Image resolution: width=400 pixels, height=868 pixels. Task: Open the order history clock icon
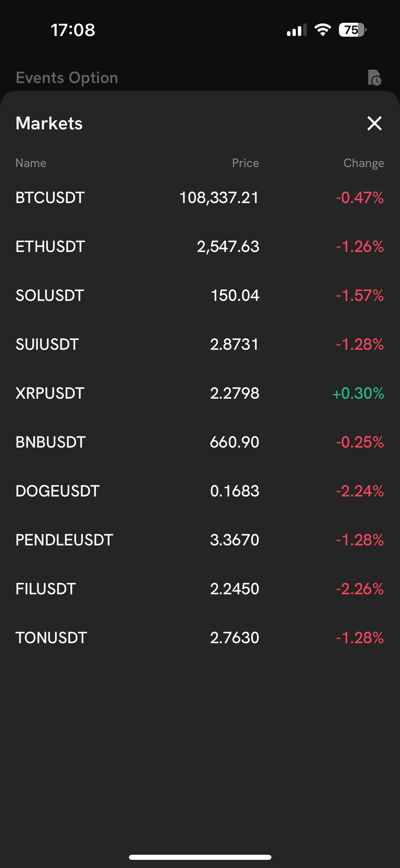375,78
